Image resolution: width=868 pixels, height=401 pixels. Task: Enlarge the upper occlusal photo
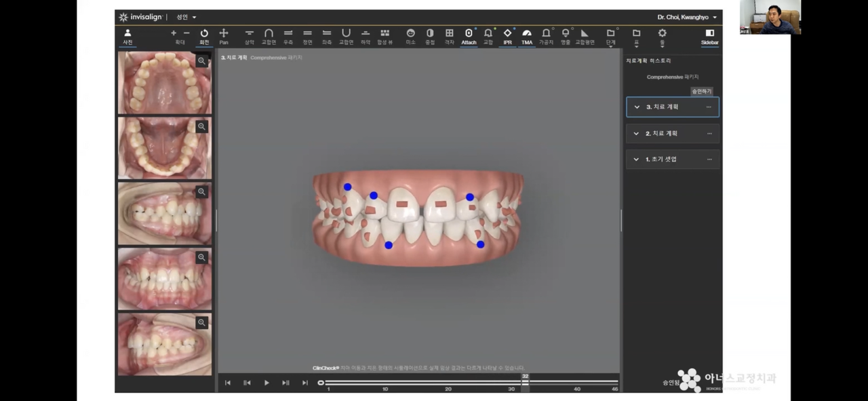(201, 61)
